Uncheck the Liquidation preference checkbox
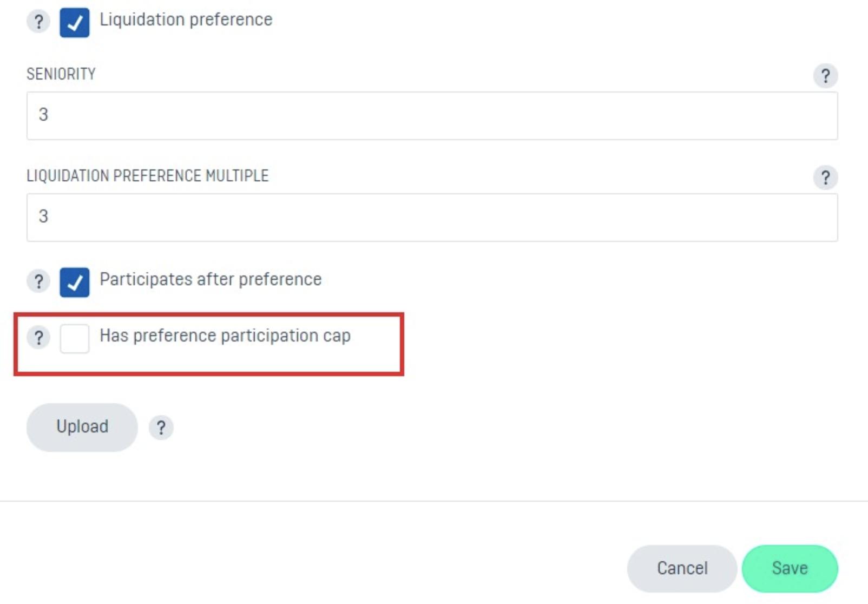This screenshot has width=868, height=604. [x=75, y=23]
